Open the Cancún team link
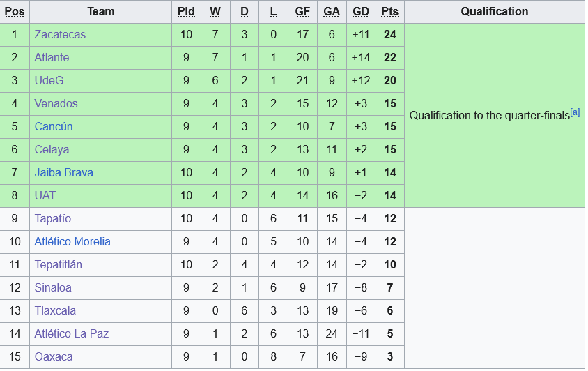The height and width of the screenshot is (371, 588). [54, 127]
